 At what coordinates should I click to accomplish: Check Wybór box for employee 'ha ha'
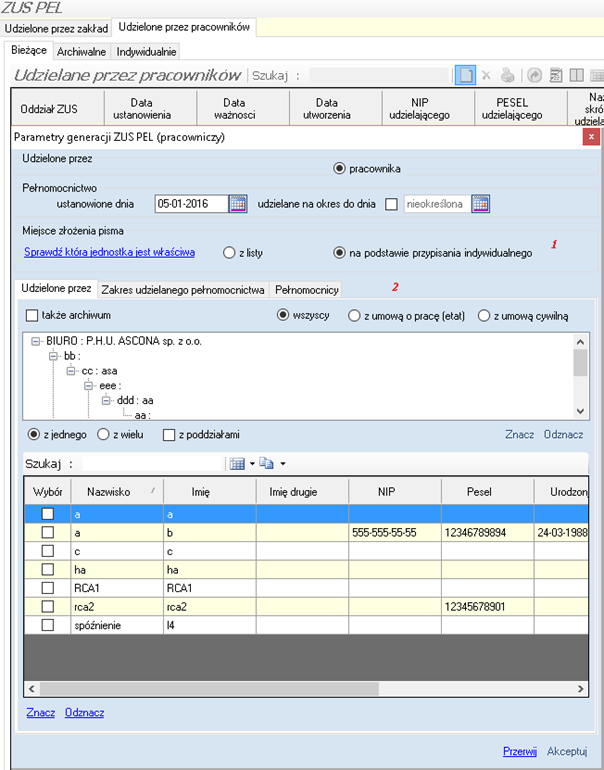(x=48, y=570)
